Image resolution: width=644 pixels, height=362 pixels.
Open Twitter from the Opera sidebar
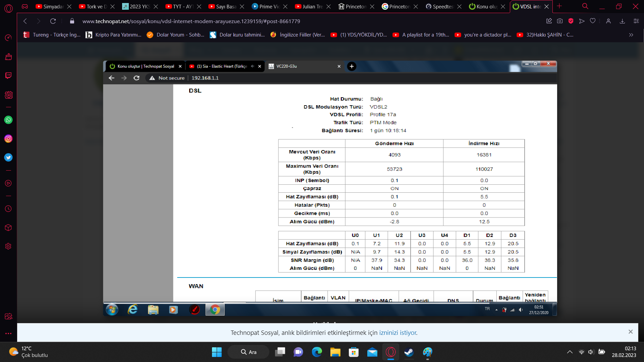coord(8,158)
